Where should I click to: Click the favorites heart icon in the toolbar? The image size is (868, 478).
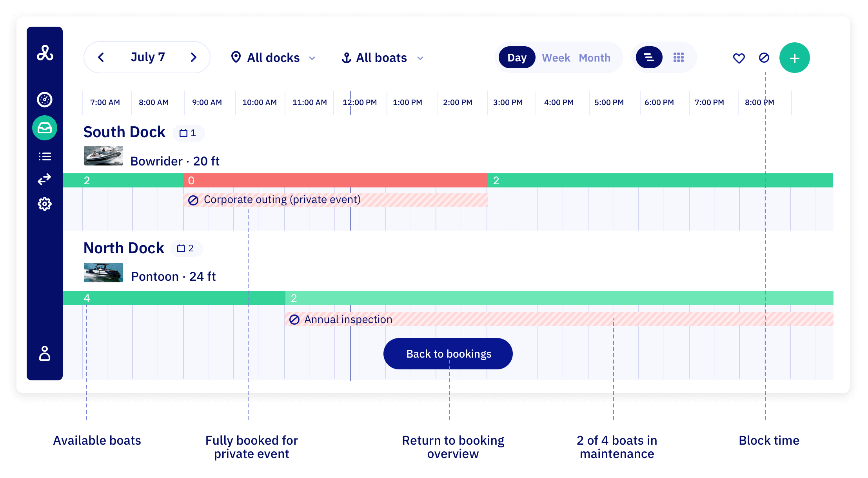tap(739, 58)
